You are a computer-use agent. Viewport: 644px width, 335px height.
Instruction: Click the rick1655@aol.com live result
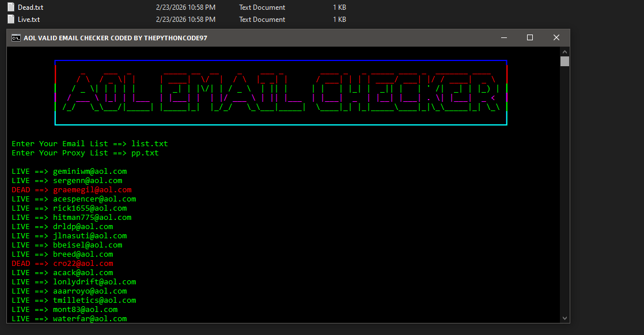90,208
